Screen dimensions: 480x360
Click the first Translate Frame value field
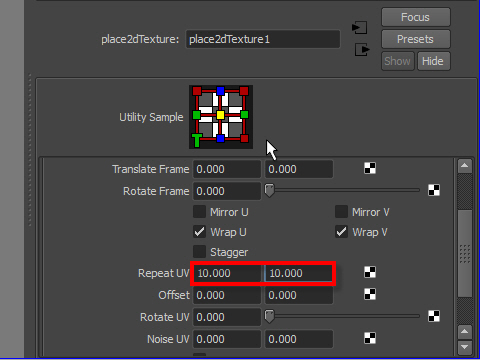click(x=227, y=169)
